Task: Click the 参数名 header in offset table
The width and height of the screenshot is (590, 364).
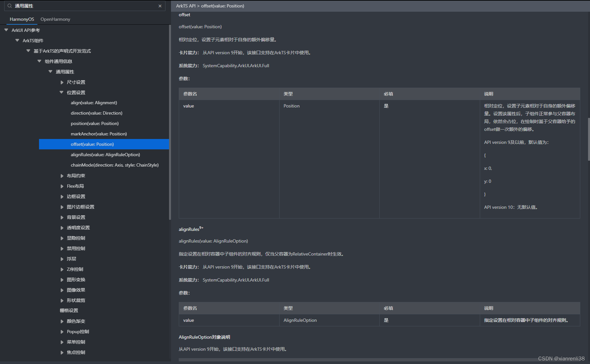Action: [x=190, y=94]
